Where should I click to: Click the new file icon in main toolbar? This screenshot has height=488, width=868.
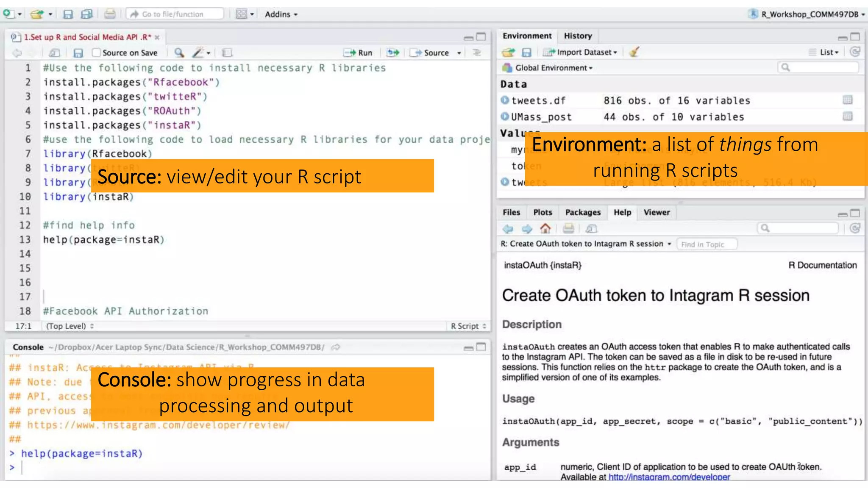(8, 14)
